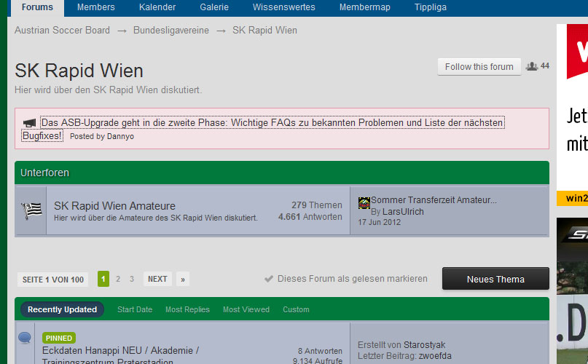Viewport: 588px width, 364px height.
Task: Click Dieses Forum als gelesen markieren
Action: coord(353,279)
